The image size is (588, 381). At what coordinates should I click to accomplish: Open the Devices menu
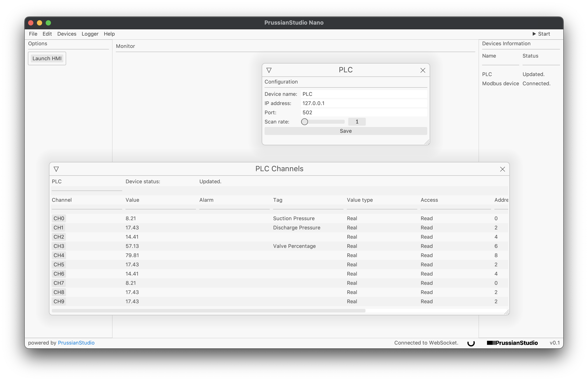[x=67, y=34]
